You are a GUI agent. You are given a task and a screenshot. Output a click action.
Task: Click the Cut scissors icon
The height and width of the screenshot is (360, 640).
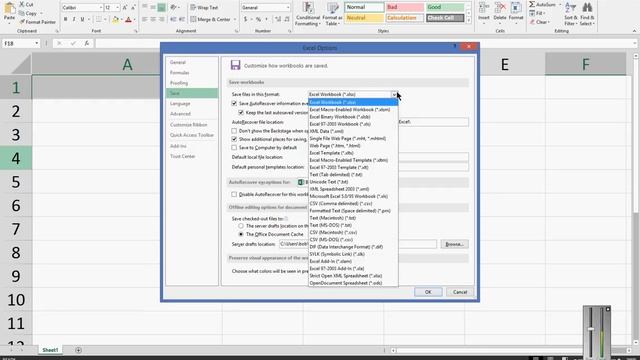click(x=22, y=4)
